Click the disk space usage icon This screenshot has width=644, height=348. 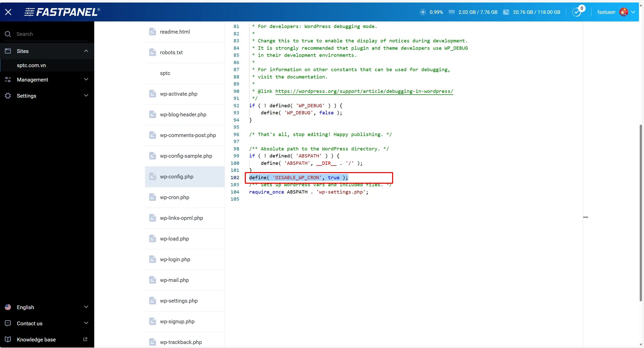[x=506, y=12]
